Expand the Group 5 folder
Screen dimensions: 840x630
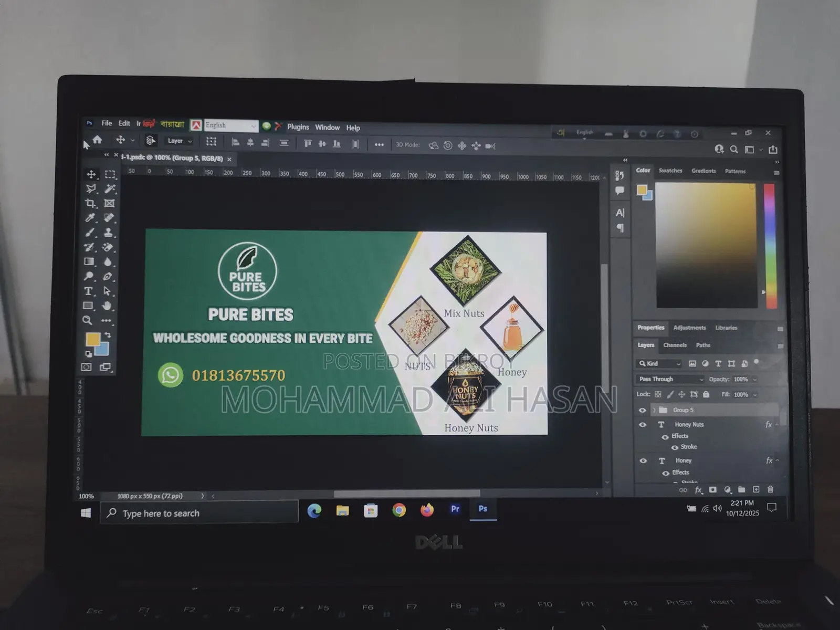(x=654, y=410)
